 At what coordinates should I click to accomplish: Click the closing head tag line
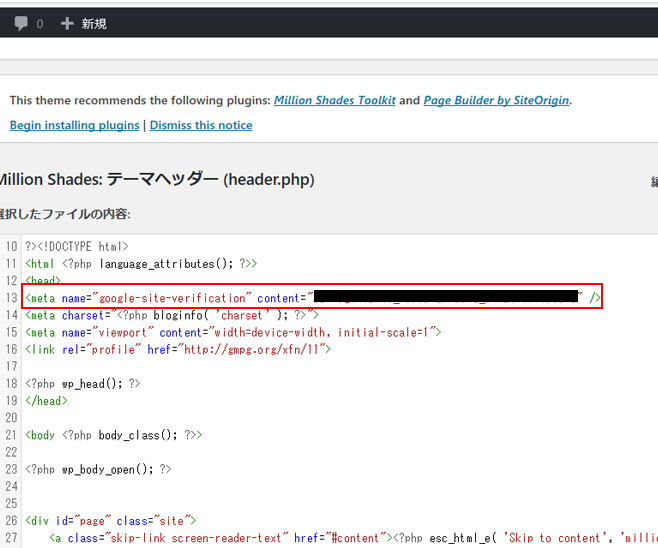[x=46, y=400]
